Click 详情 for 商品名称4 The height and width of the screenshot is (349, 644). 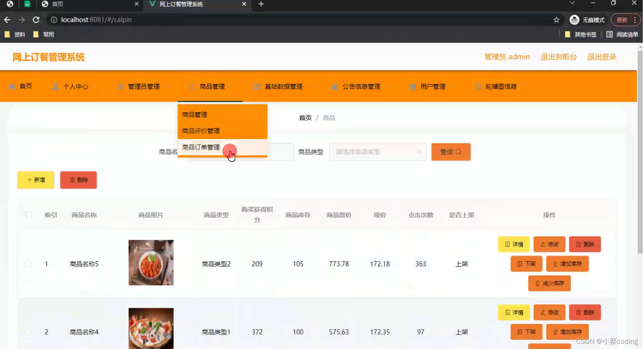click(x=513, y=313)
